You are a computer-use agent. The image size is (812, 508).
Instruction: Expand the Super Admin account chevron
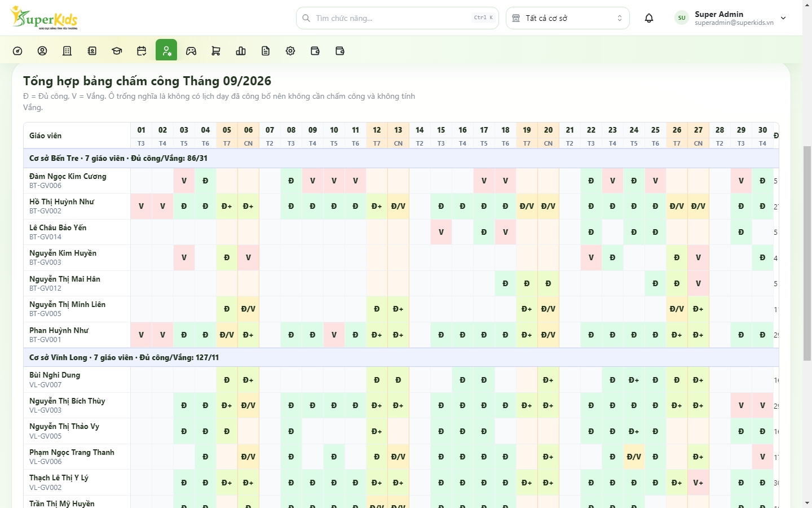pos(783,18)
